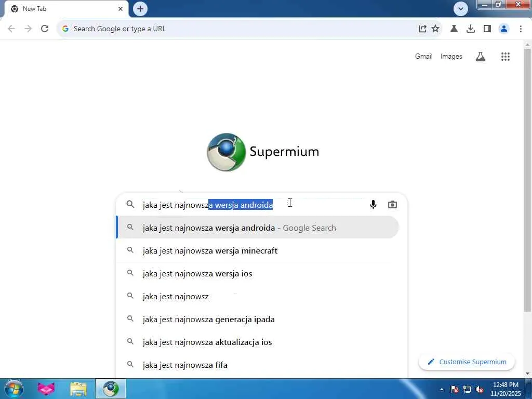Screen dimensions: 532x399
Task: Open the Images link
Action: tap(451, 56)
